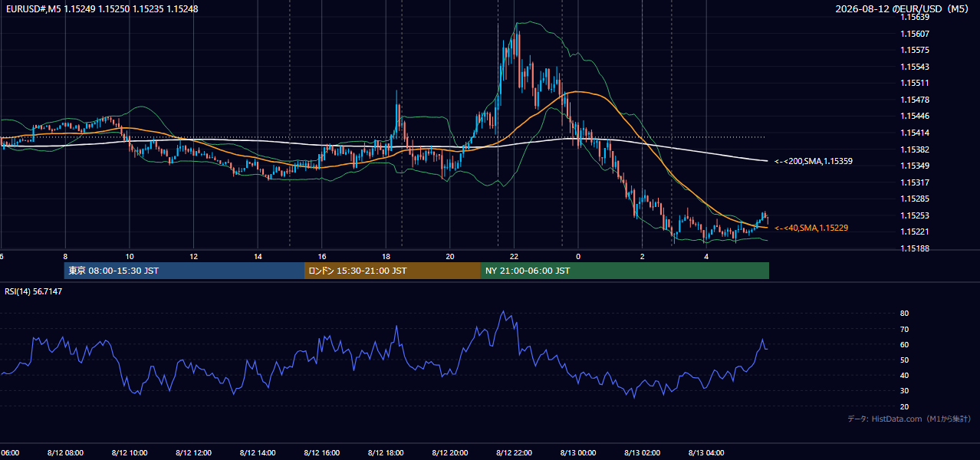Click the NY 21:00-06:00 JST session bar
980x460 pixels.
[625, 271]
